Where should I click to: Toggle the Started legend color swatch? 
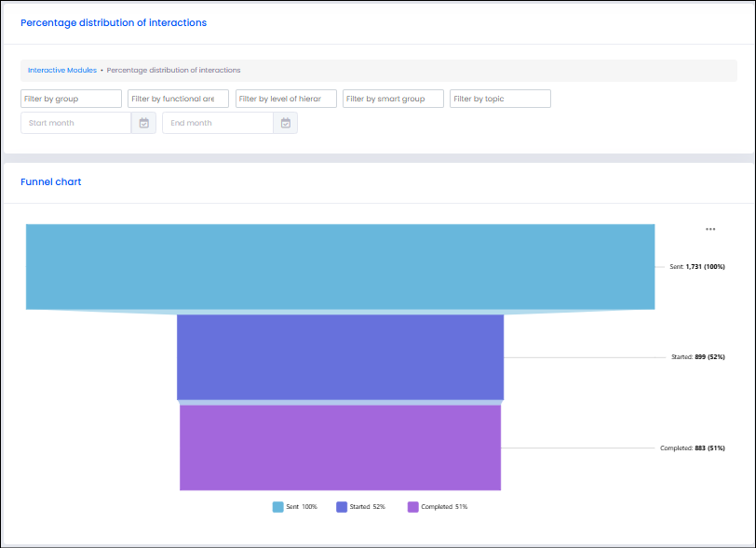pyautogui.click(x=342, y=506)
